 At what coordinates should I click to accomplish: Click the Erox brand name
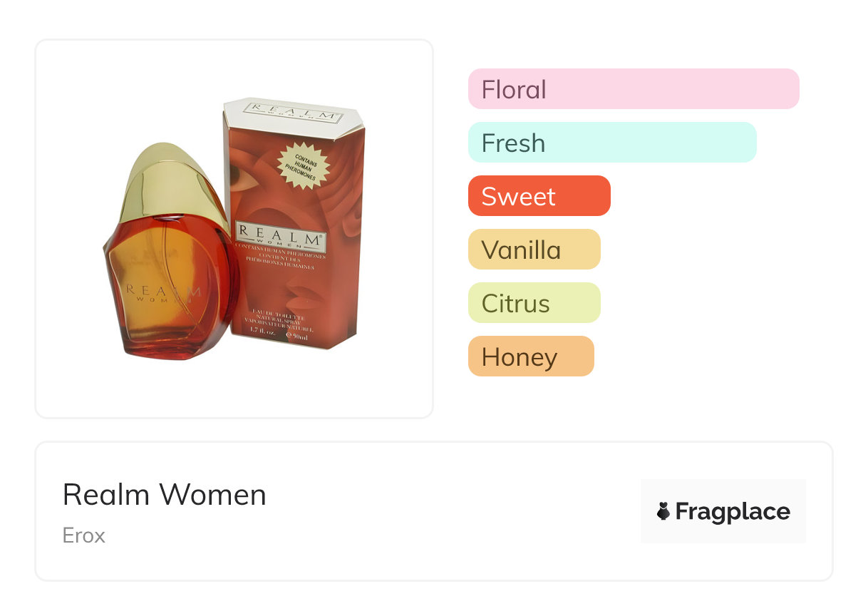coord(83,535)
